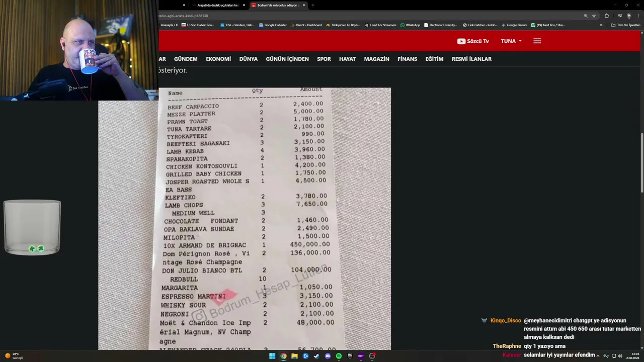Click the TheRaphne username in chat

507,346
